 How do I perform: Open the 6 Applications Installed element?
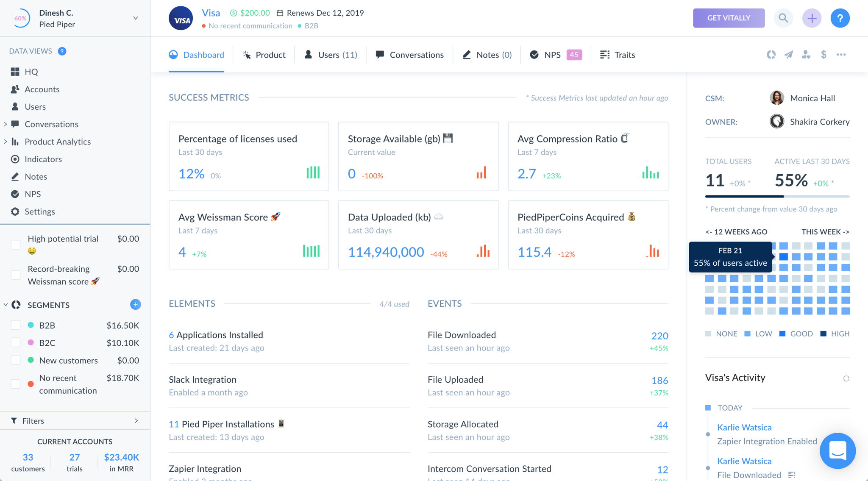tap(216, 335)
